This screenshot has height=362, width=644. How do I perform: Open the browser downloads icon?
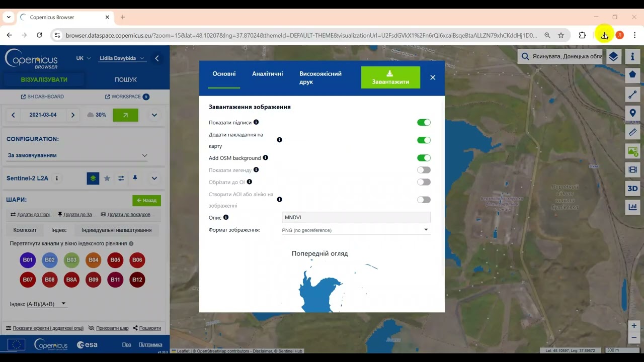click(x=604, y=35)
